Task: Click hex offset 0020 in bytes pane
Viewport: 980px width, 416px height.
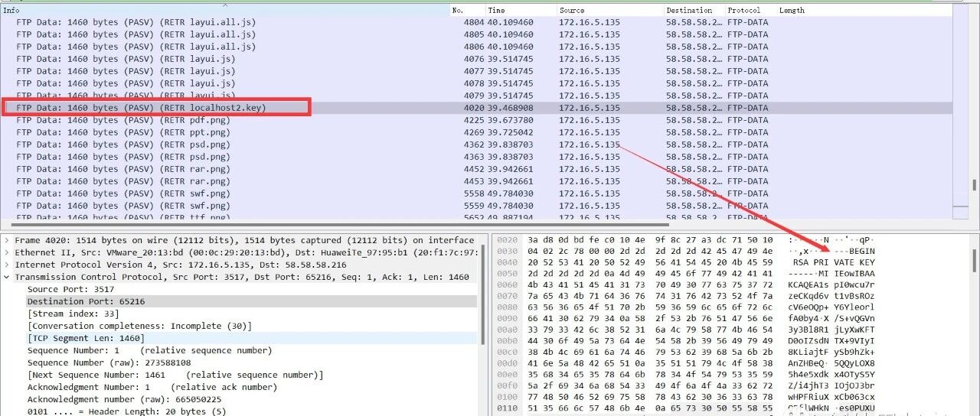Action: tap(508, 239)
